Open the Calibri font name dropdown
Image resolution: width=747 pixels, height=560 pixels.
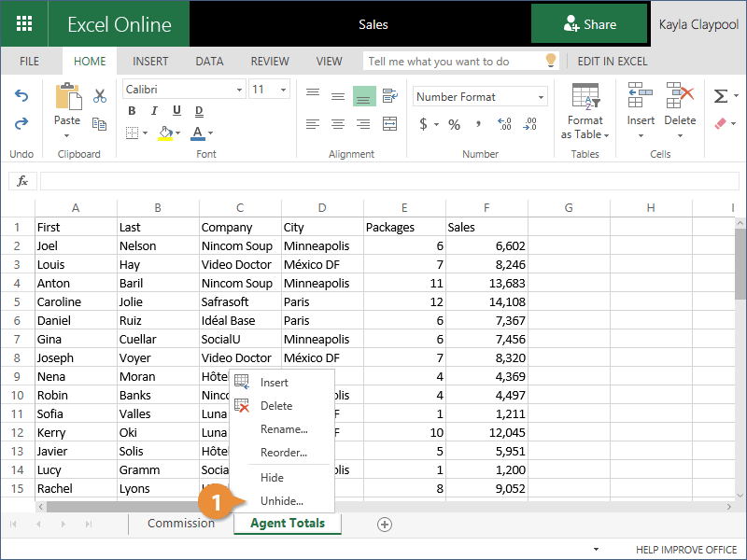pos(184,90)
